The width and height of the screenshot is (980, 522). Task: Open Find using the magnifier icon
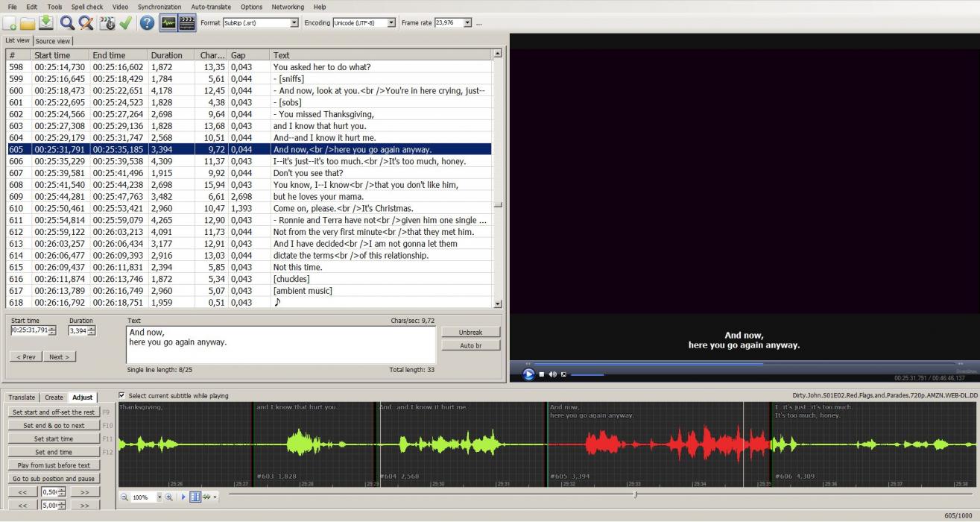coord(67,23)
